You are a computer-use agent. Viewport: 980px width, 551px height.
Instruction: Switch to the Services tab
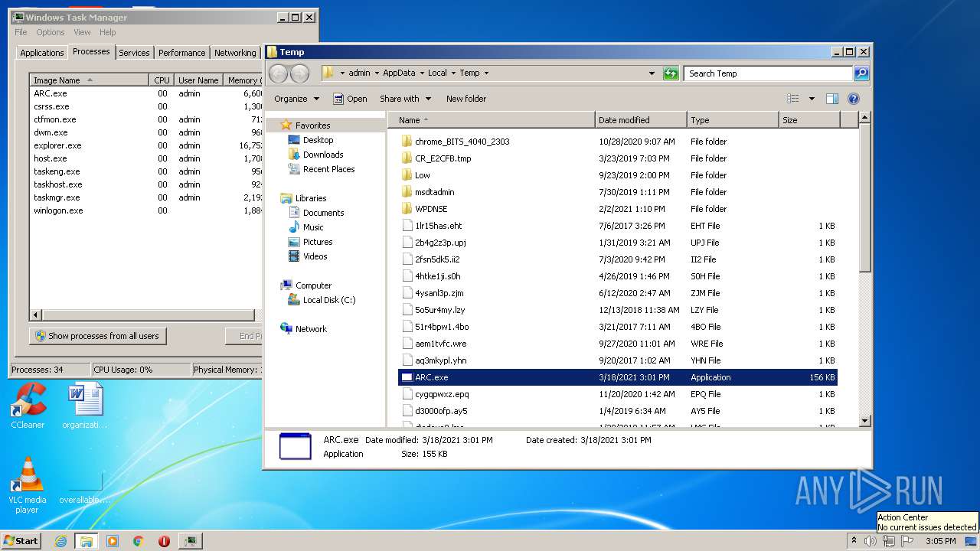point(134,53)
